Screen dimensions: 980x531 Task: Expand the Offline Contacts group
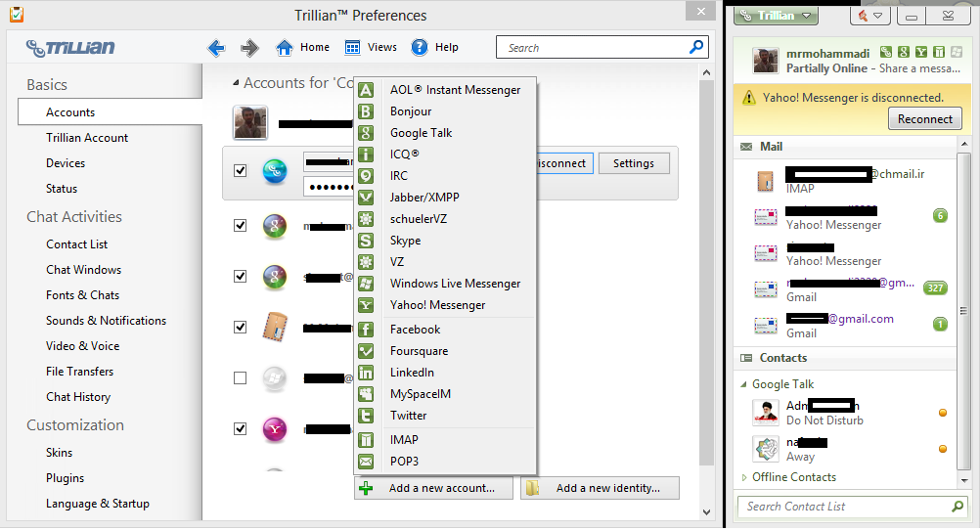pyautogui.click(x=743, y=477)
